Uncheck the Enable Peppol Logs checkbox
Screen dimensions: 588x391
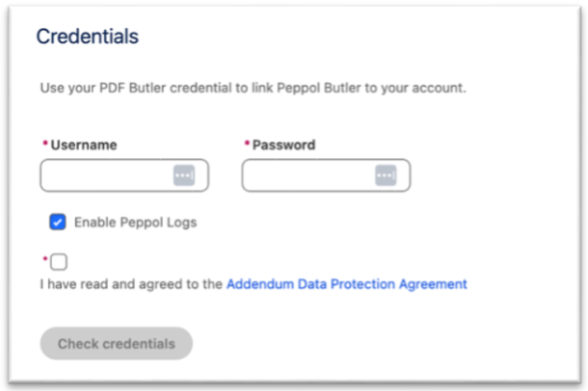[x=58, y=222]
